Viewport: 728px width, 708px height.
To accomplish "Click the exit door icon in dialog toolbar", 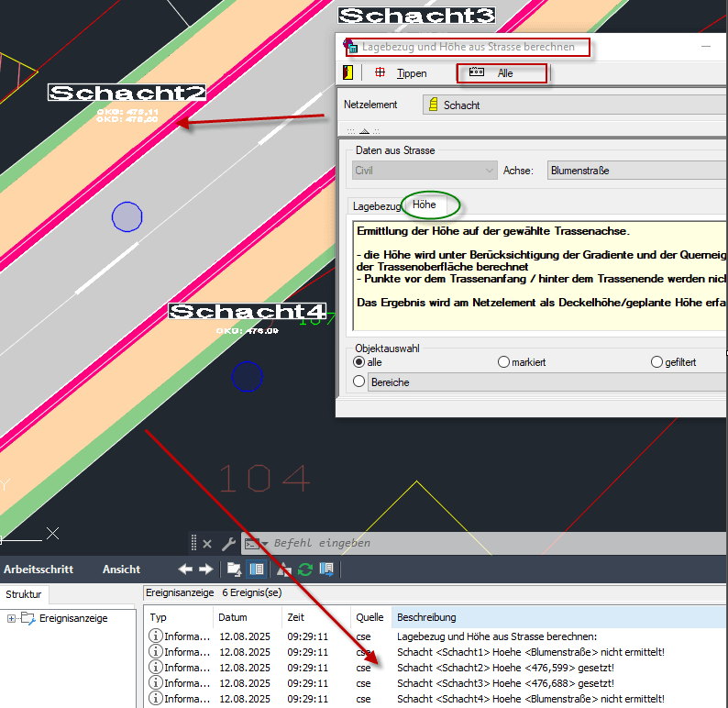I will 348,72.
